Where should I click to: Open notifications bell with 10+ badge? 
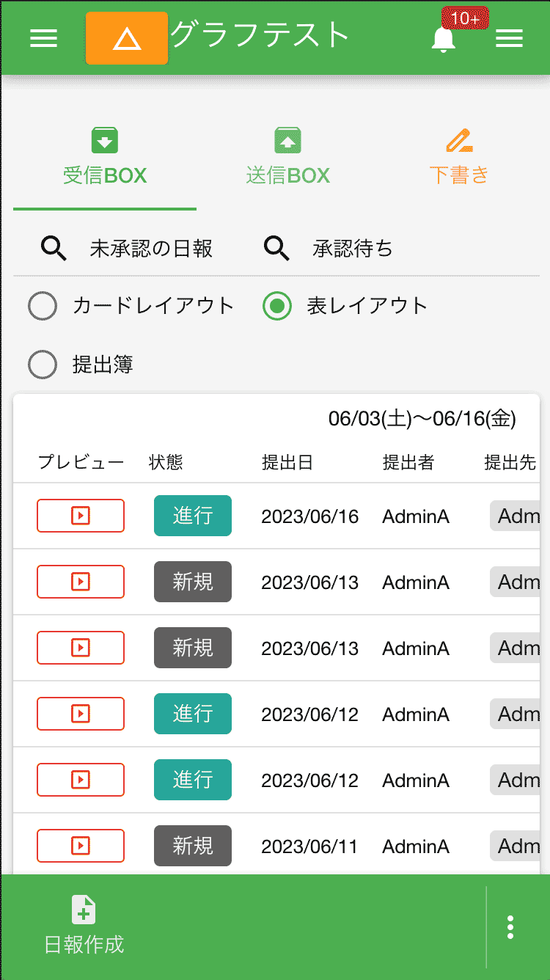(x=444, y=39)
